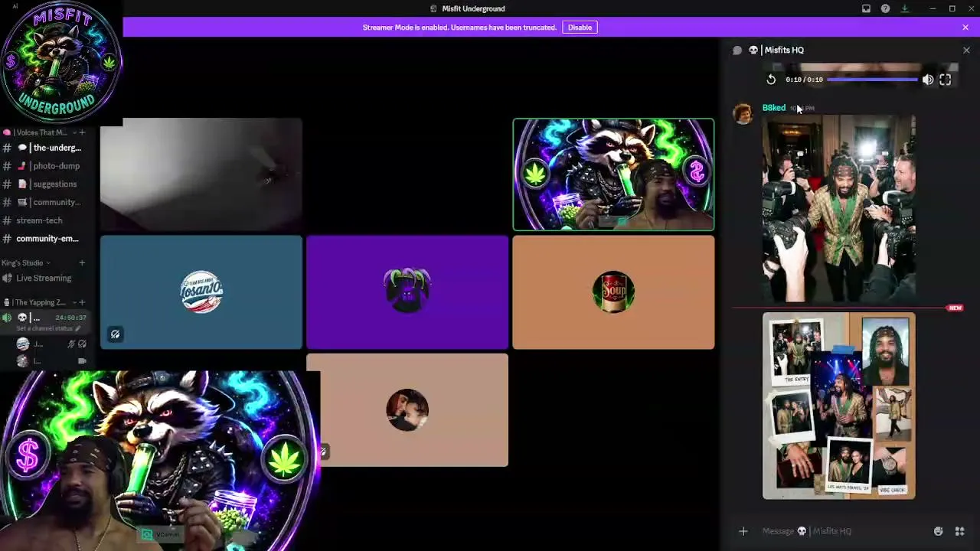This screenshot has height=551, width=980.
Task: Click the B8ked username in chat
Action: (x=774, y=108)
